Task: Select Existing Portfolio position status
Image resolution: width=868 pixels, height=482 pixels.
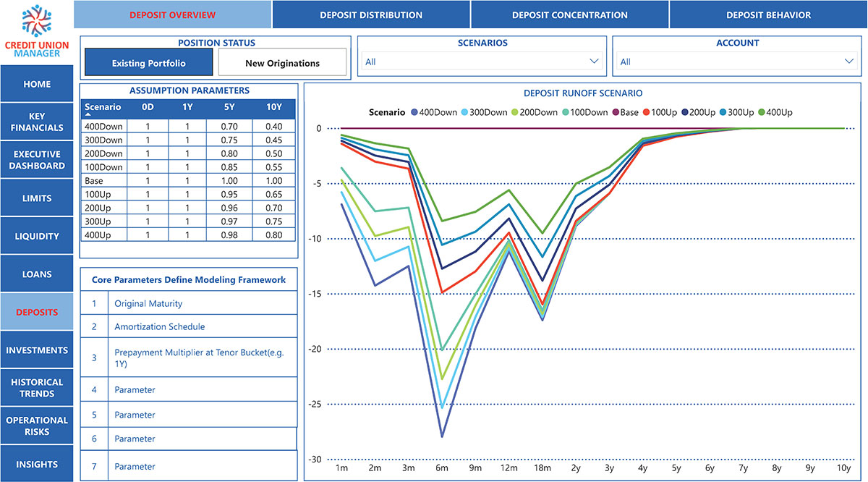Action: point(149,63)
